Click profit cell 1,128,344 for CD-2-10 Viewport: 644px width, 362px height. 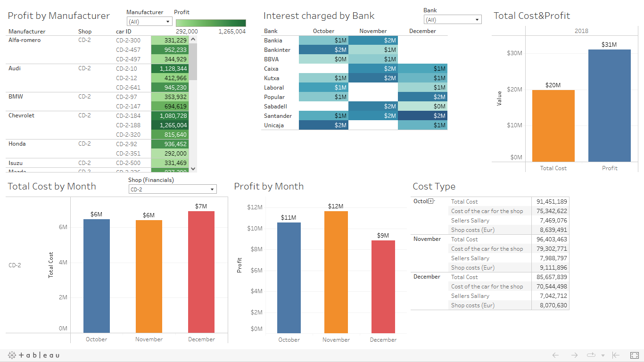click(x=170, y=69)
